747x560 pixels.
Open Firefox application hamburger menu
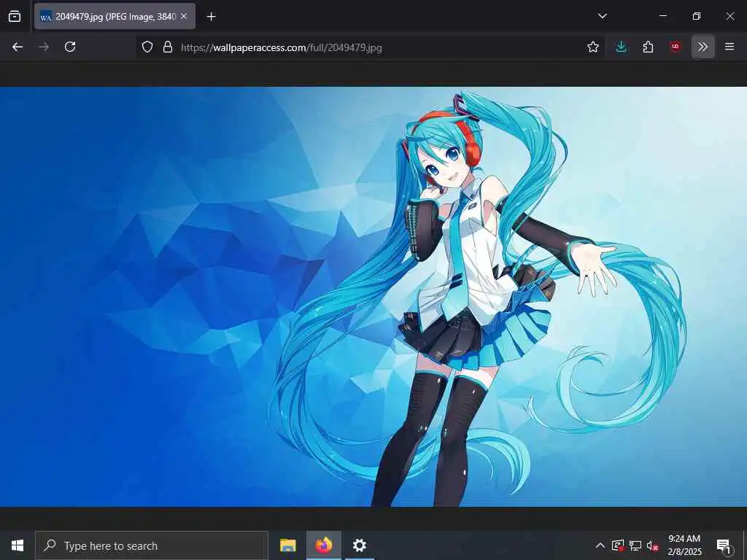pyautogui.click(x=729, y=47)
